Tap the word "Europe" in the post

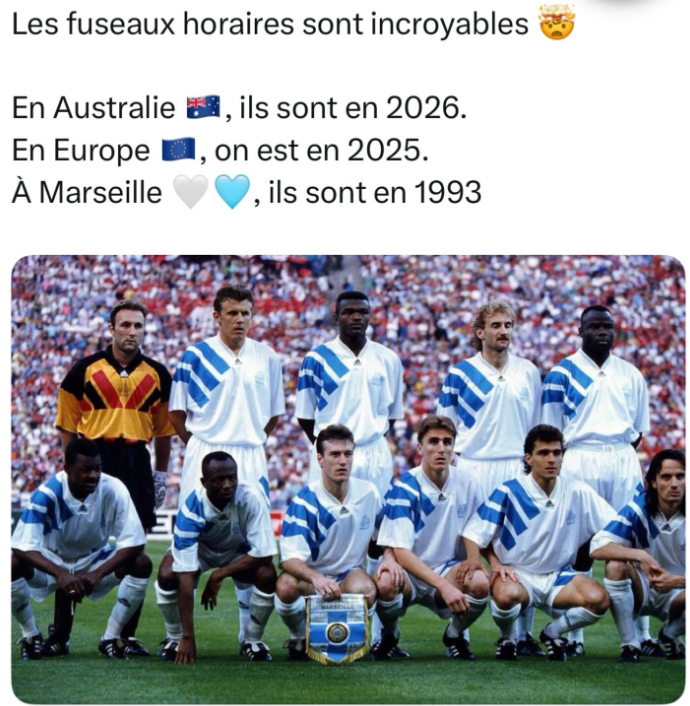pyautogui.click(x=102, y=150)
